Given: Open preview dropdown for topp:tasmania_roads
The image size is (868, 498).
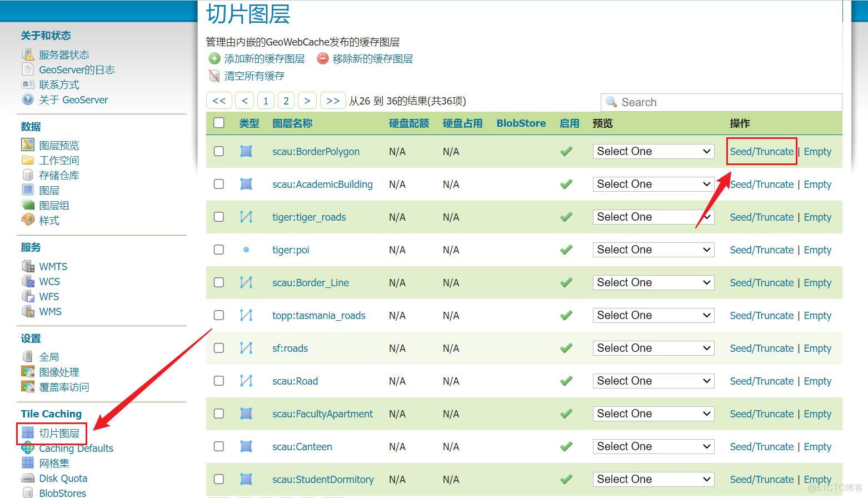Looking at the screenshot, I should point(654,315).
